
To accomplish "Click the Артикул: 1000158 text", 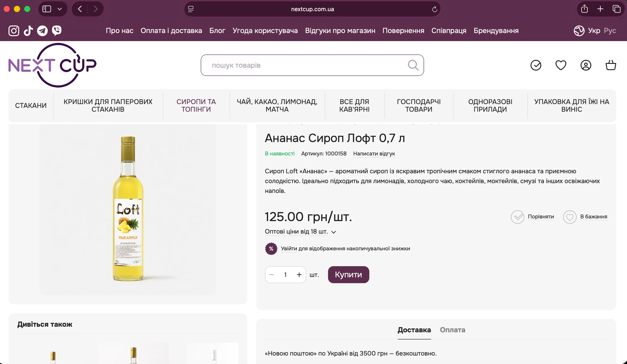I will (x=324, y=153).
